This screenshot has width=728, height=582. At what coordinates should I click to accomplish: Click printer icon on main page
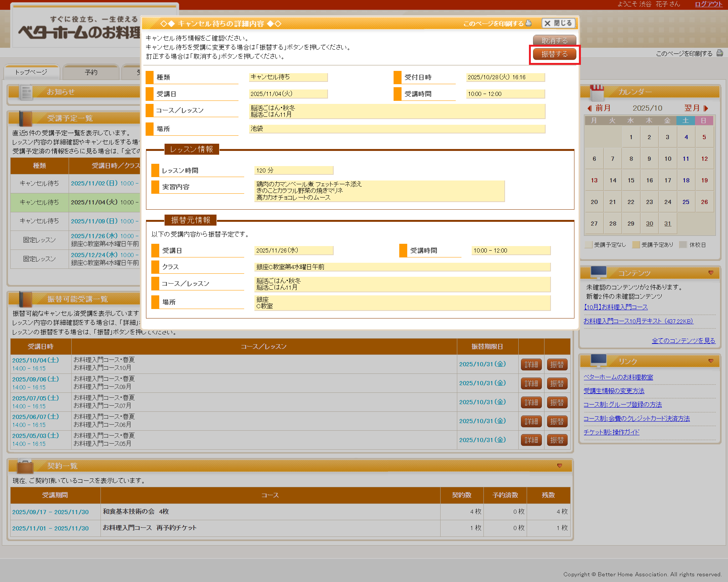719,53
